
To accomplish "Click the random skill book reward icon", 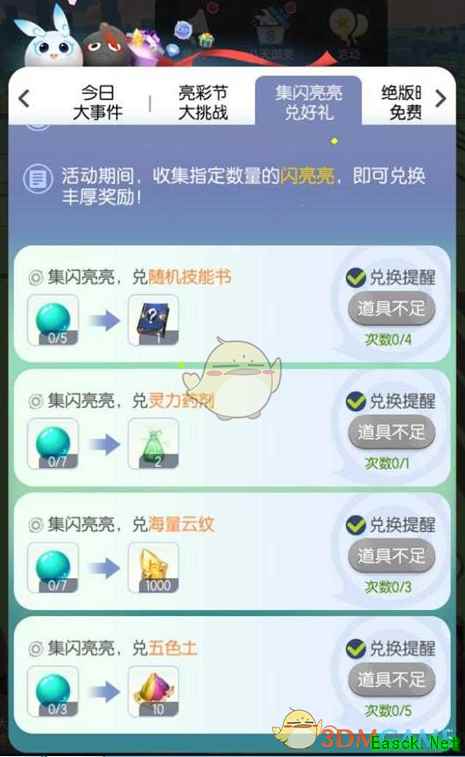I will pyautogui.click(x=153, y=321).
